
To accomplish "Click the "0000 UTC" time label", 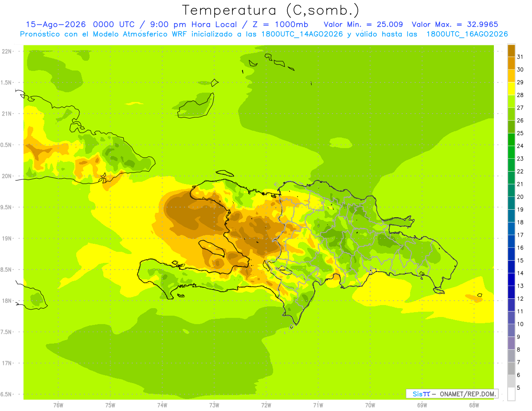I will point(115,24).
